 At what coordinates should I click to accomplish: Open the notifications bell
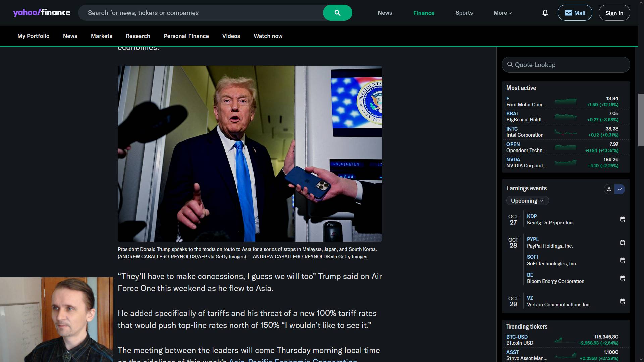[545, 13]
